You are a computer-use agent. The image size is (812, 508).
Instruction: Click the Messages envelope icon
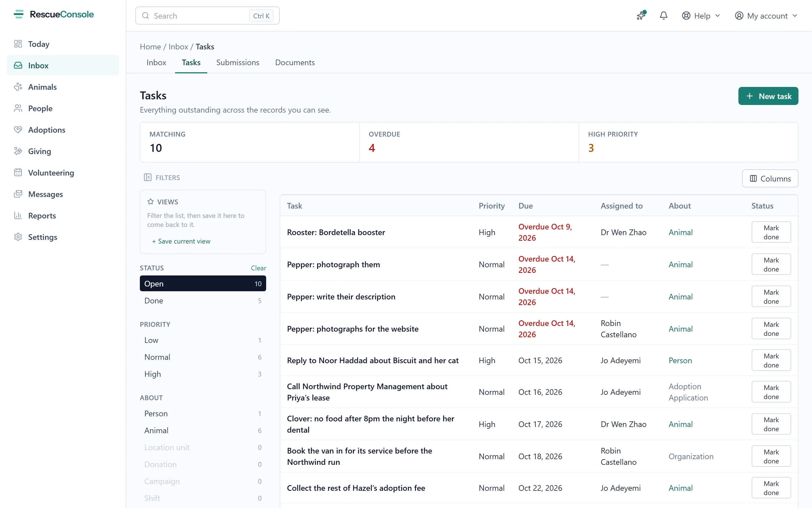(18, 194)
